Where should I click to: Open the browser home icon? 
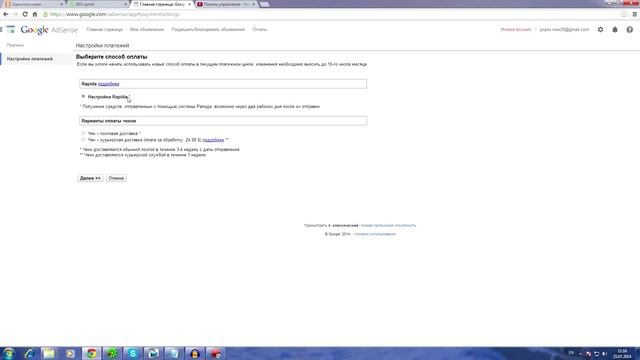[35, 14]
